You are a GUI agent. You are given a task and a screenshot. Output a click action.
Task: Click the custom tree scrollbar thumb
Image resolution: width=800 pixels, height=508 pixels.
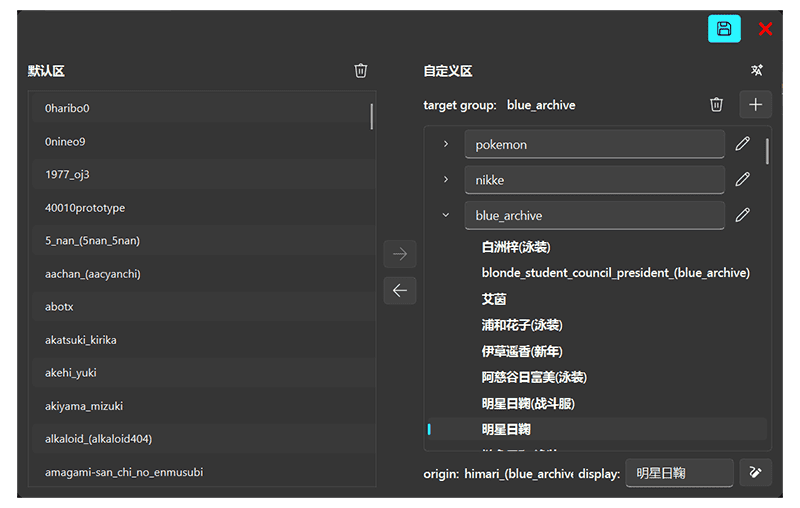767,151
